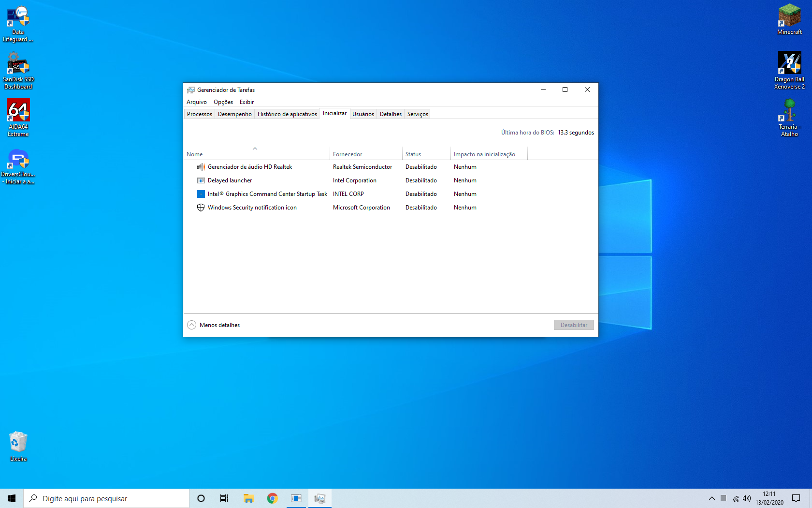Screen dimensions: 812x508
Task: Sort by Impacto na inicialização header
Action: pyautogui.click(x=489, y=154)
